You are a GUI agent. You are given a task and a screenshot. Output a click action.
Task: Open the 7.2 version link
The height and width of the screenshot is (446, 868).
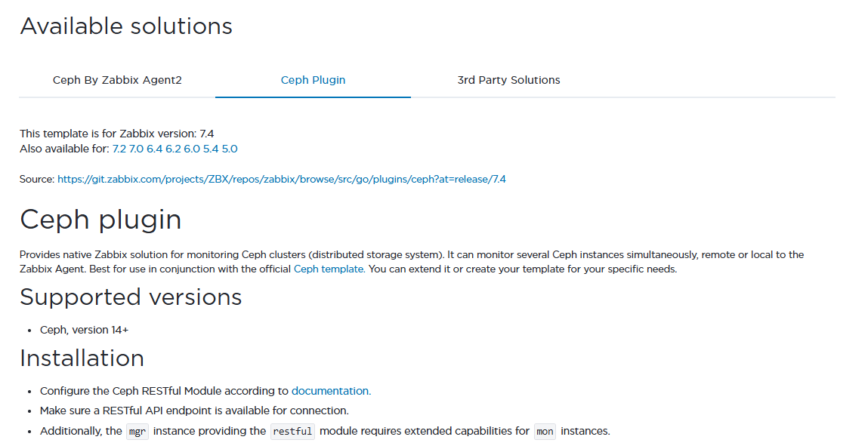tap(119, 149)
